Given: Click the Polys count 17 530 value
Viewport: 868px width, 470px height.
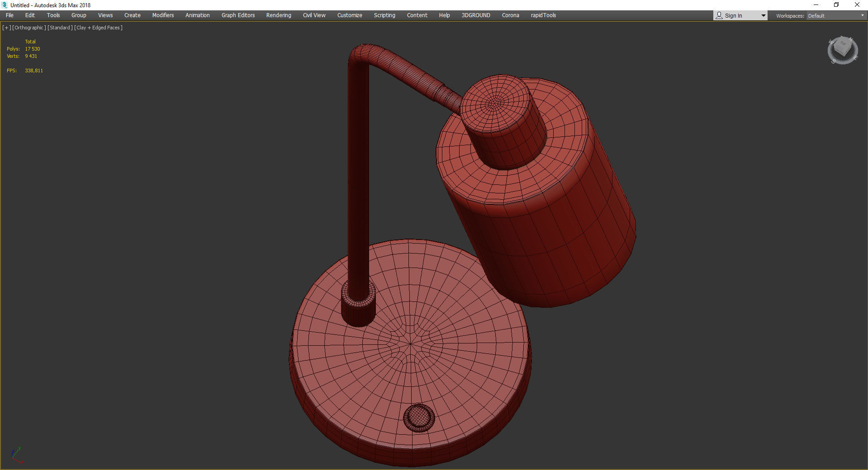Looking at the screenshot, I should [33, 49].
